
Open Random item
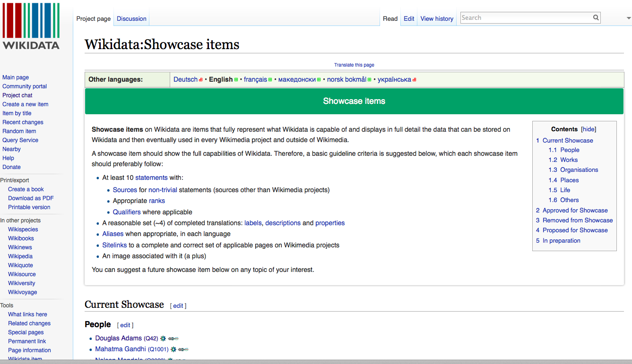(x=19, y=131)
